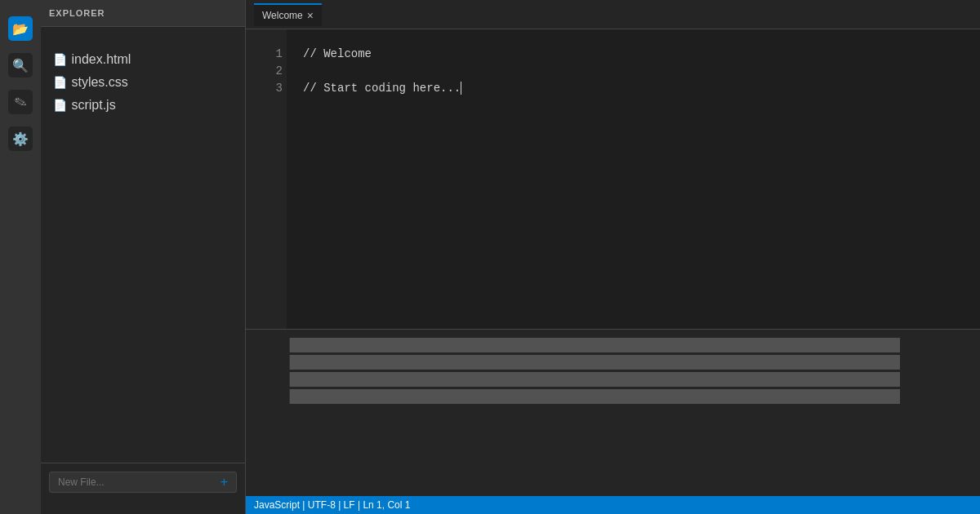Click the file icon next to script.js
Screen dimensions: 980x514
(x=60, y=105)
